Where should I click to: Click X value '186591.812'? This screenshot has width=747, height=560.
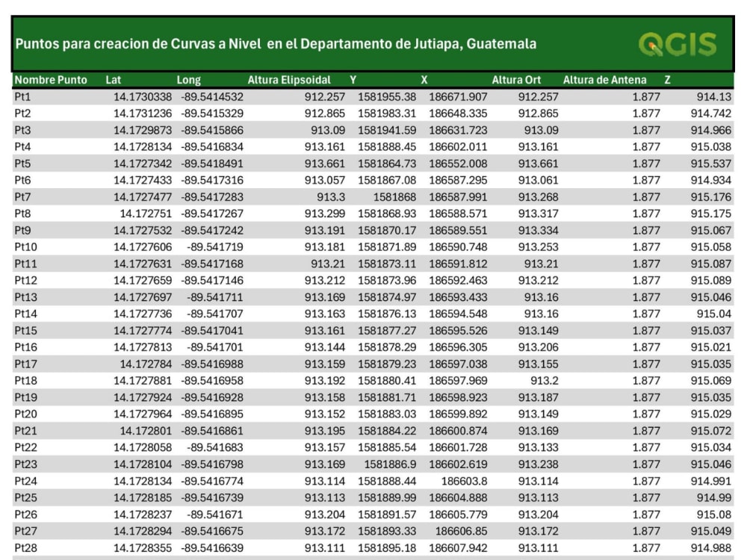458,264
